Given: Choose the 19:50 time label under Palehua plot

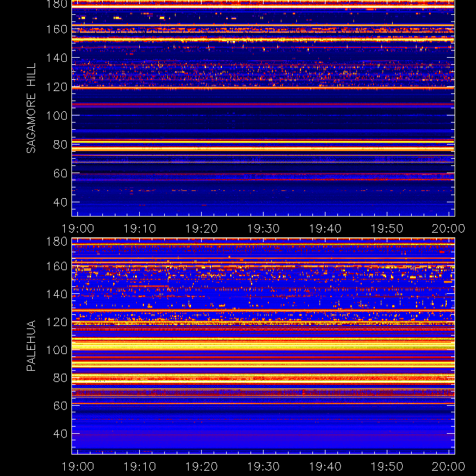Looking at the screenshot, I should pyautogui.click(x=387, y=466).
